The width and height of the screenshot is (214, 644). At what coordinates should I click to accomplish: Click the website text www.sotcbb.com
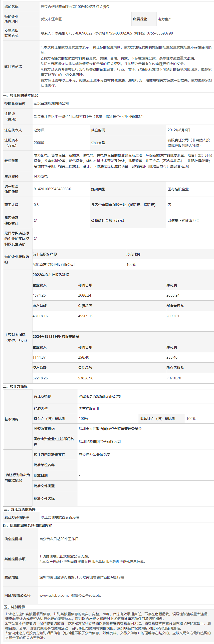pyautogui.click(x=53, y=595)
